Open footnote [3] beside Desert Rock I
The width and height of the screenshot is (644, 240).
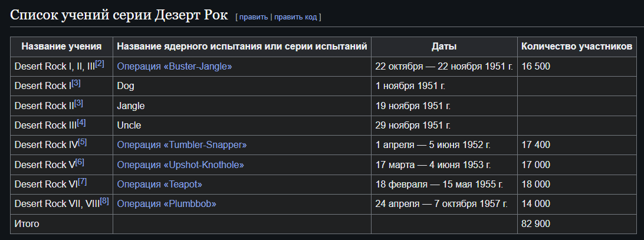pyautogui.click(x=76, y=83)
